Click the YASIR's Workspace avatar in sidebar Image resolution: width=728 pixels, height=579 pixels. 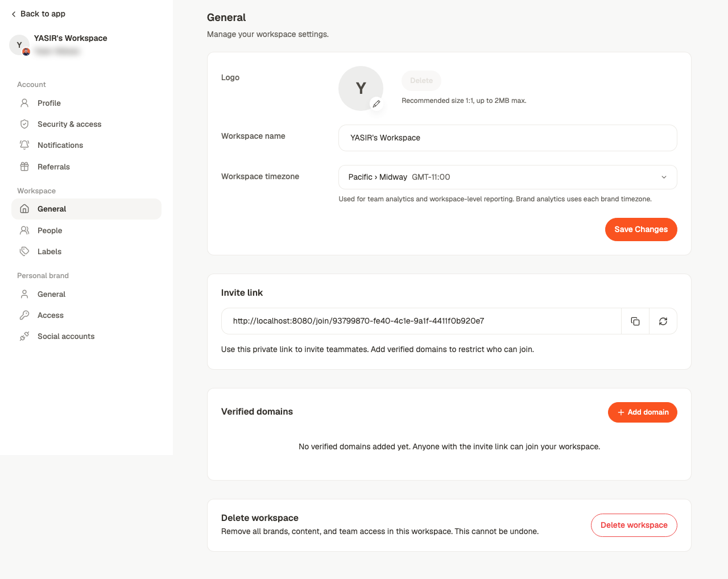[x=19, y=45]
